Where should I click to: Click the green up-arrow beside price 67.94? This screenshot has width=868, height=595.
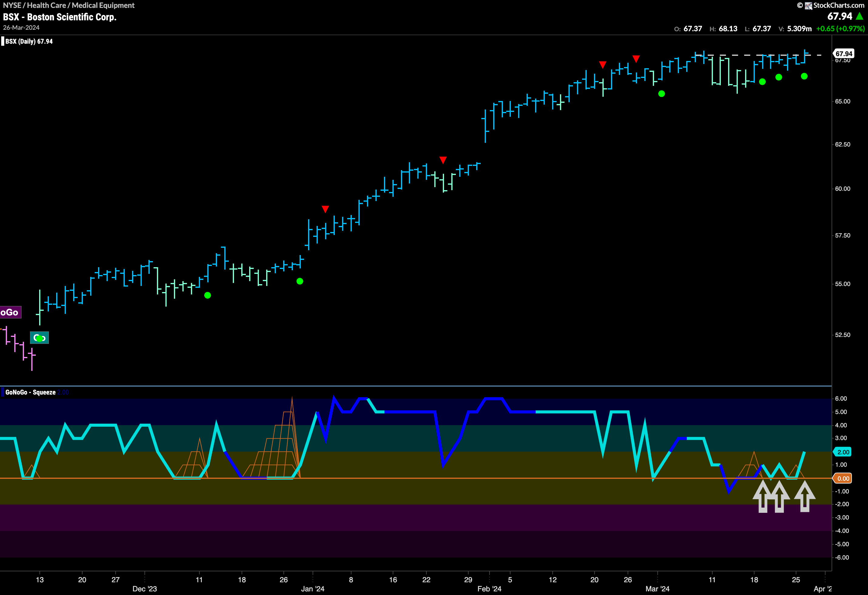pyautogui.click(x=860, y=16)
